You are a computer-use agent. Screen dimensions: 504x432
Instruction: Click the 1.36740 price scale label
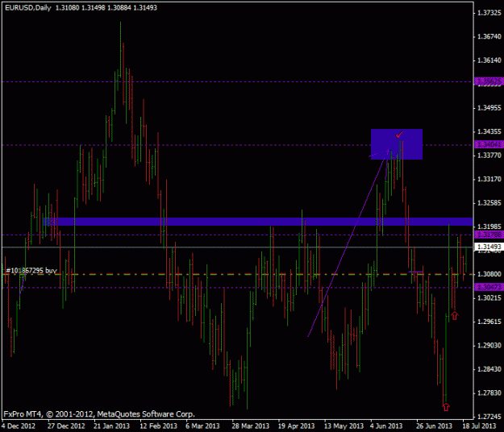[x=489, y=36]
